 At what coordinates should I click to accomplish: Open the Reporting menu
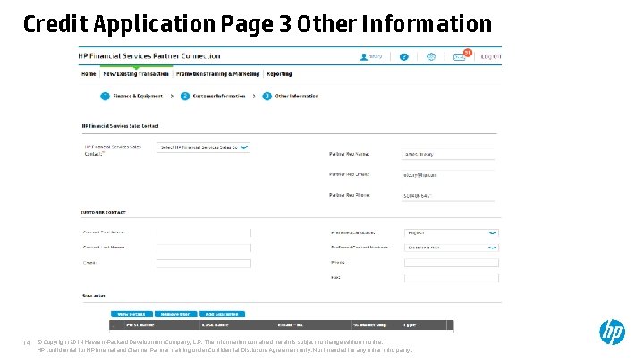coord(279,74)
